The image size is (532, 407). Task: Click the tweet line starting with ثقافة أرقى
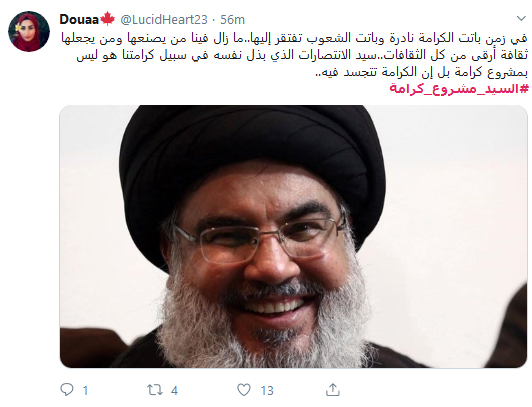pos(302,55)
